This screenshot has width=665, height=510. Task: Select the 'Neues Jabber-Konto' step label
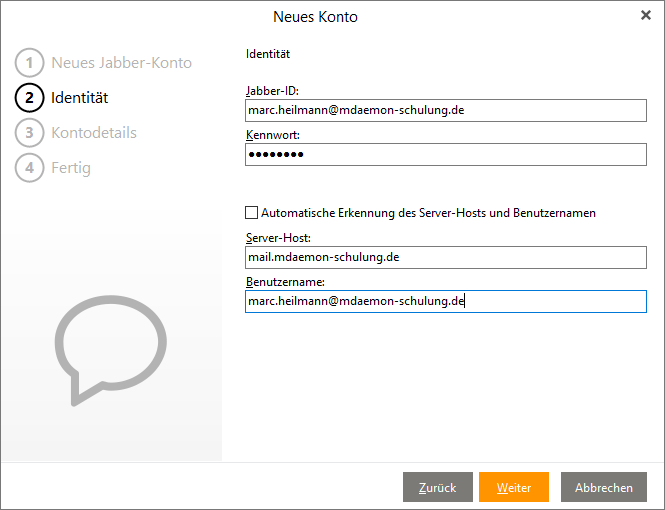(121, 63)
